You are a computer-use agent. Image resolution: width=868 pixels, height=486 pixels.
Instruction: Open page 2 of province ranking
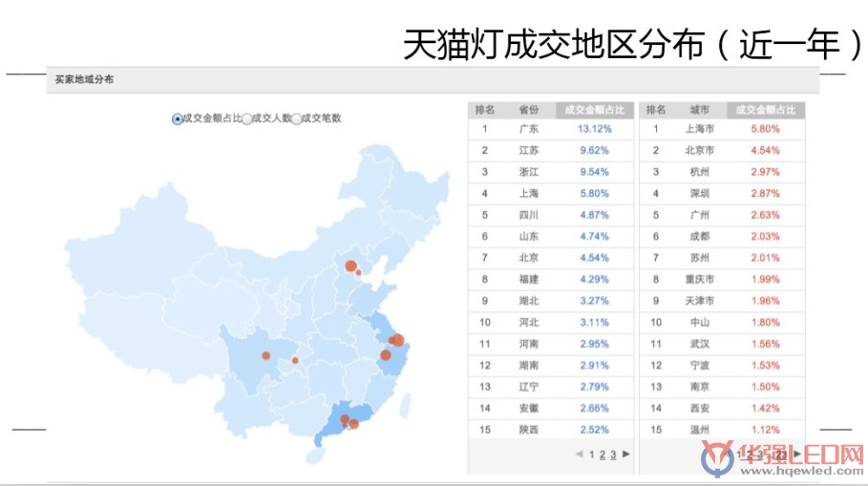point(603,454)
